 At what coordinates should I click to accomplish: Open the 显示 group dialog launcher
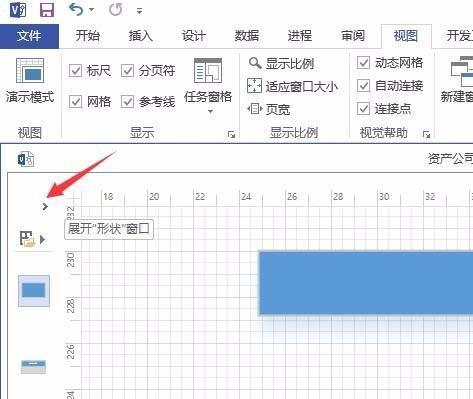point(231,135)
